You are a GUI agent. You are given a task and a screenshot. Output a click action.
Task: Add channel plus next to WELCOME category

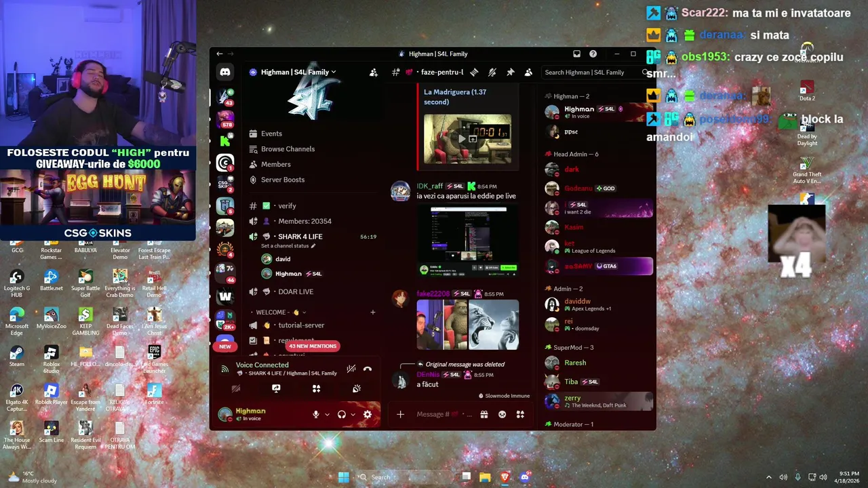372,312
